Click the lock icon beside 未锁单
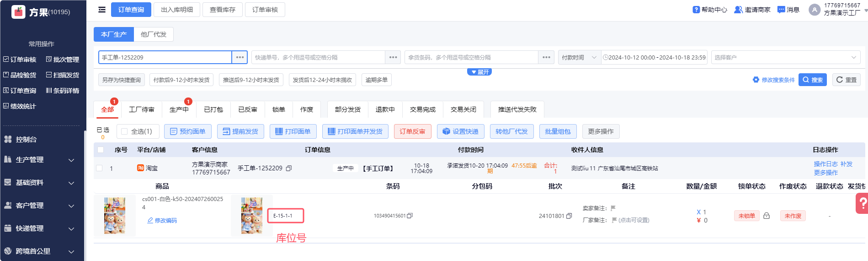868x261 pixels. tap(767, 216)
